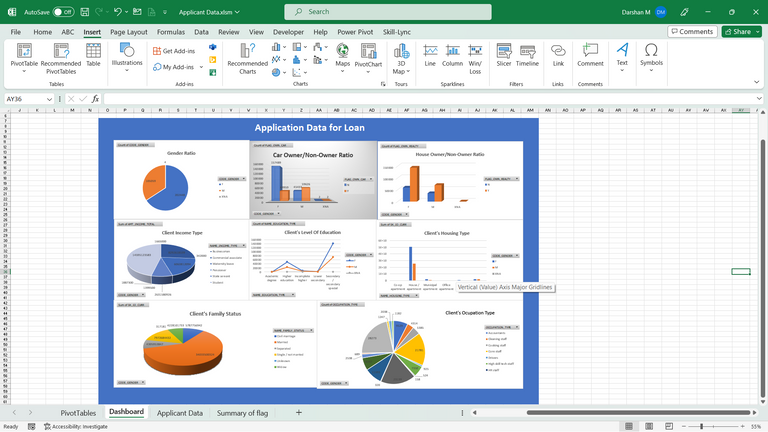Open the Power Pivot tab
The height and width of the screenshot is (432, 768).
355,32
